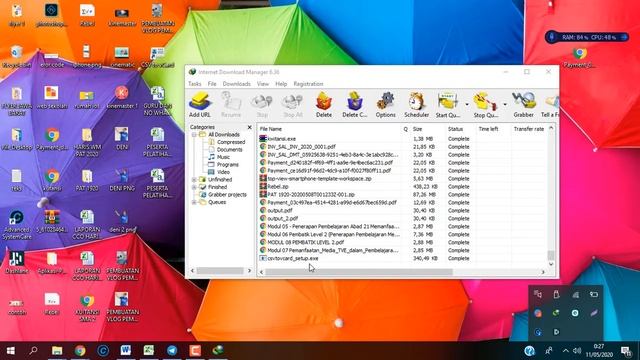This screenshot has height=360, width=640.
Task: Click the Delete toolbar icon
Action: [324, 104]
